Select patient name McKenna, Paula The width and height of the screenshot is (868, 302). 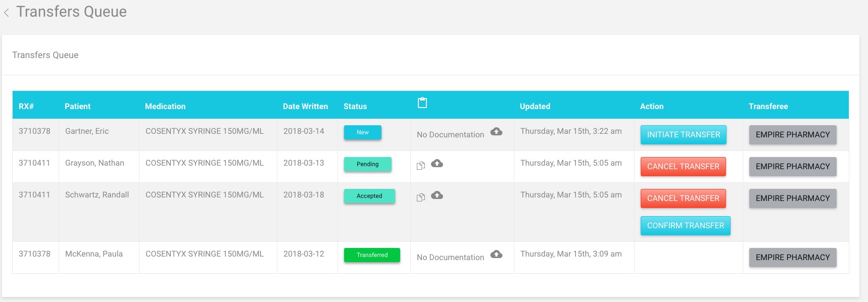click(x=94, y=254)
